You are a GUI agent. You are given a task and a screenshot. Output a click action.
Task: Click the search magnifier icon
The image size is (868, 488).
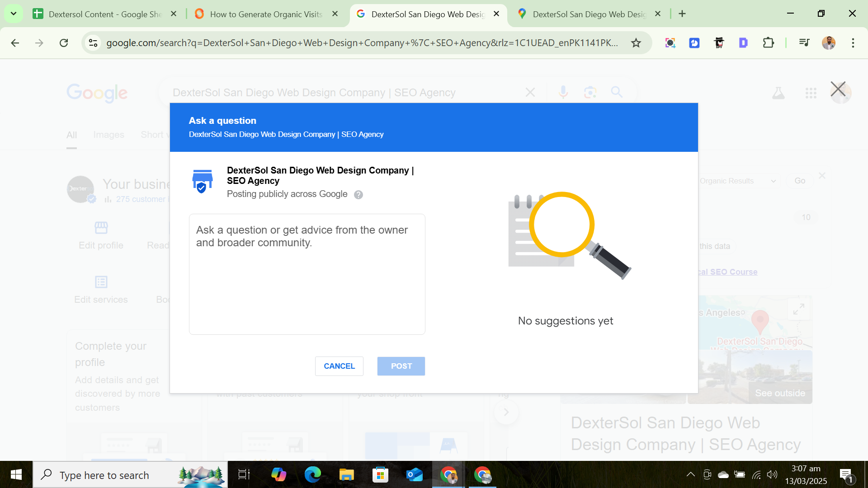pyautogui.click(x=617, y=92)
